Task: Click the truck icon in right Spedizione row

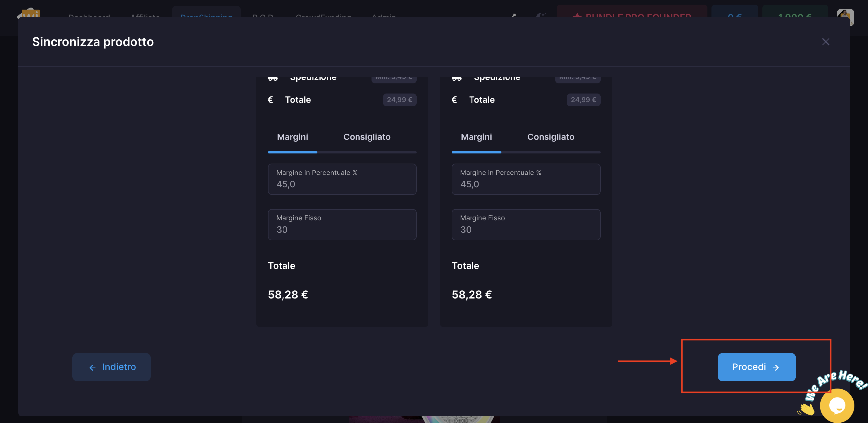Action: (x=456, y=78)
